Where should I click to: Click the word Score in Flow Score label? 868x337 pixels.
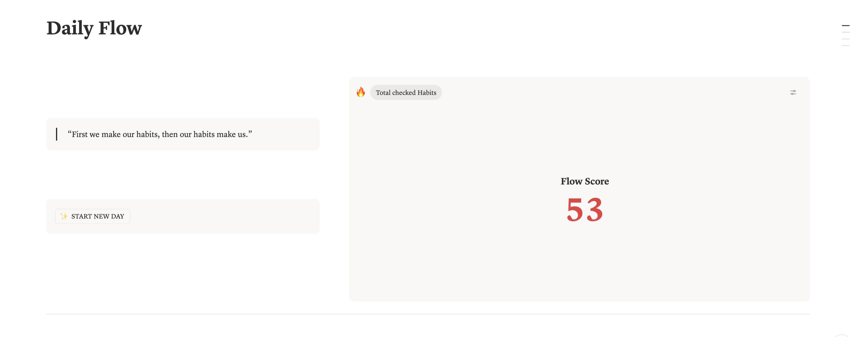pos(597,182)
